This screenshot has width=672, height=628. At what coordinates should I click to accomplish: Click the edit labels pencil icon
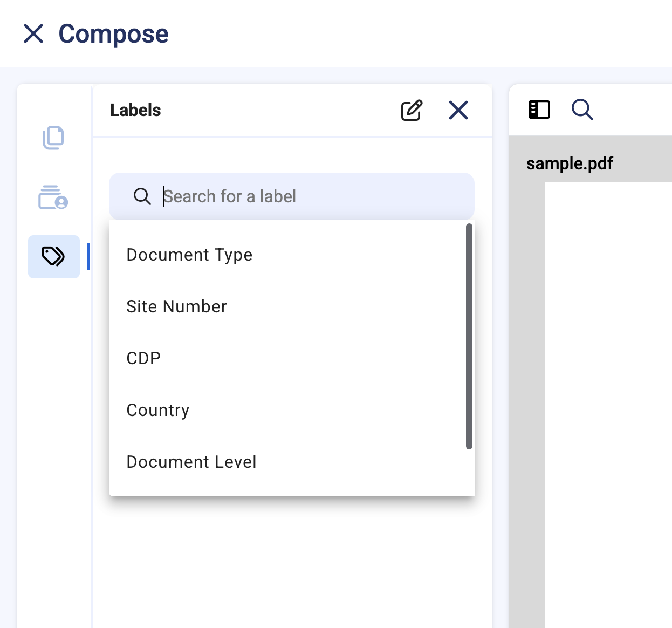coord(412,111)
